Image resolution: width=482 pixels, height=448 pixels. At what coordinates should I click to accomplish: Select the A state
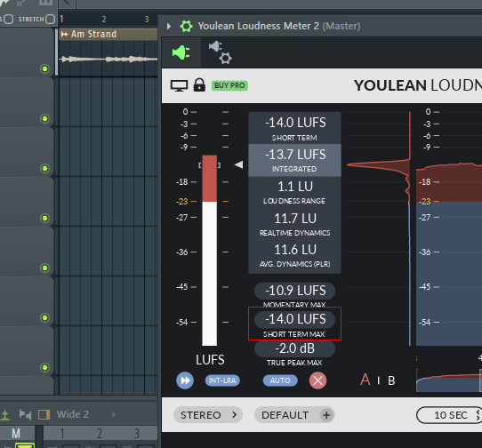click(366, 380)
